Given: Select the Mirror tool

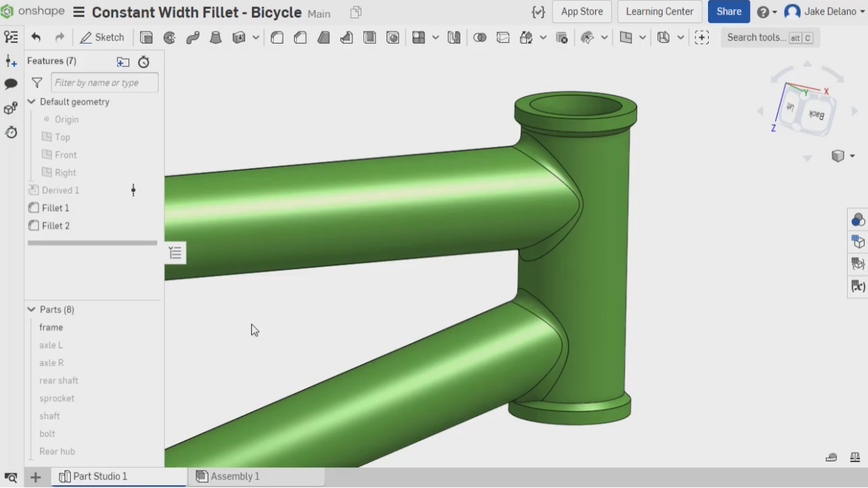Looking at the screenshot, I should pyautogui.click(x=454, y=38).
